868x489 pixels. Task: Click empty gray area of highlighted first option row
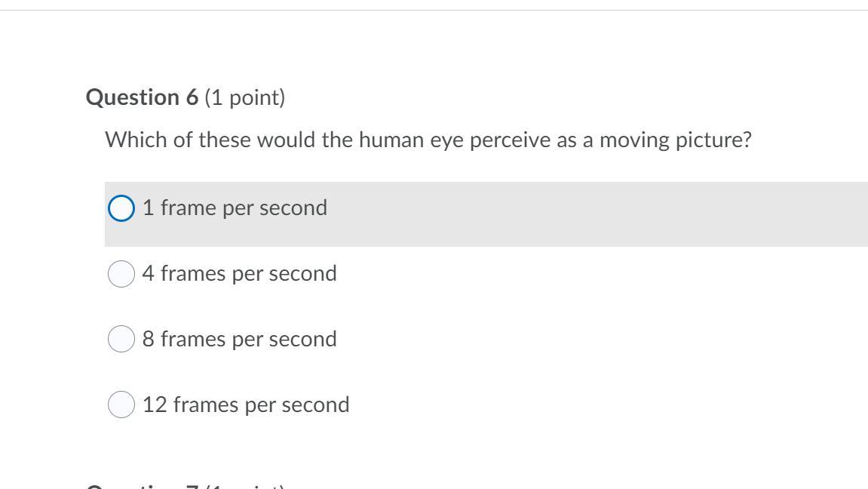click(603, 214)
